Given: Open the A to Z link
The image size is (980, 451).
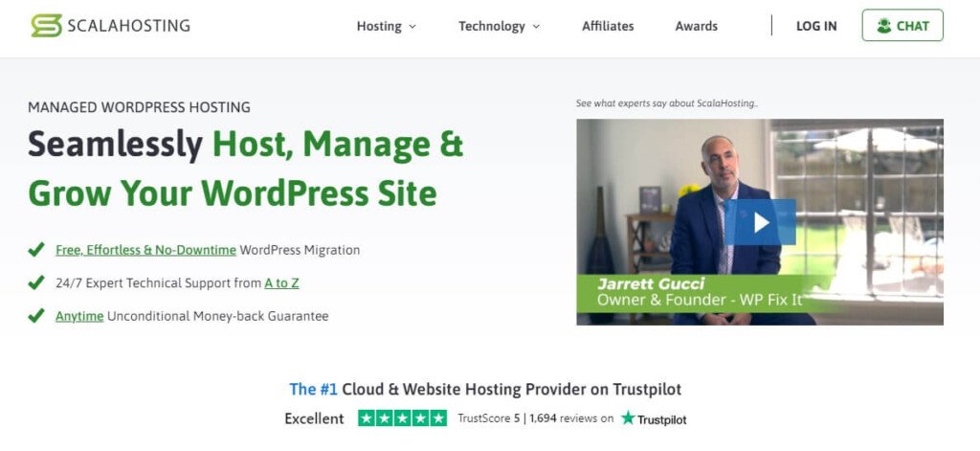Looking at the screenshot, I should coord(282,282).
